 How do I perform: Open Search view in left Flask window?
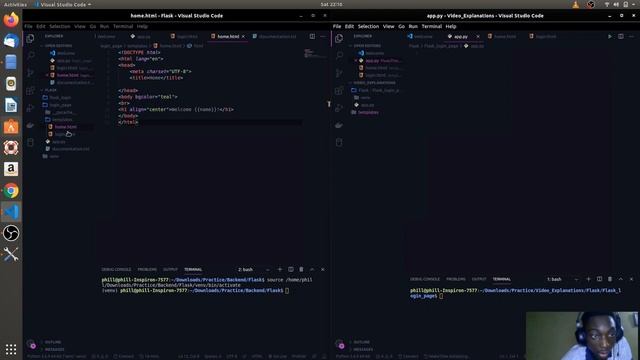pyautogui.click(x=30, y=55)
